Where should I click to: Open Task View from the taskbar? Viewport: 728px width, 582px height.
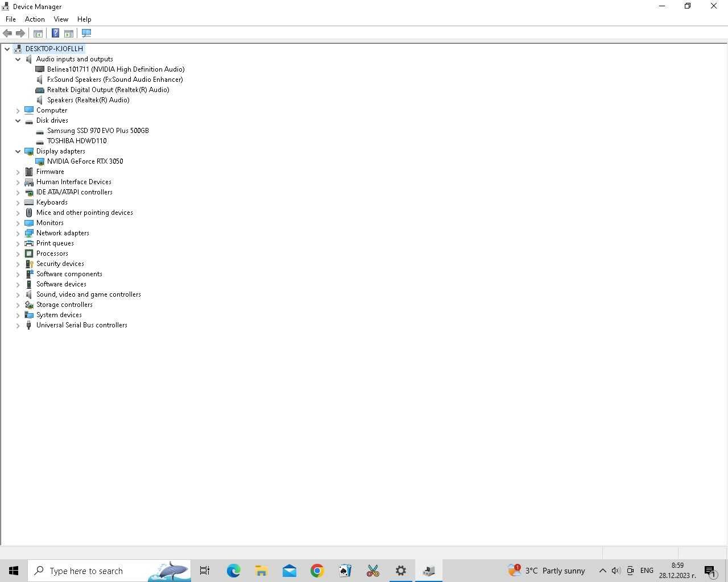[205, 571]
